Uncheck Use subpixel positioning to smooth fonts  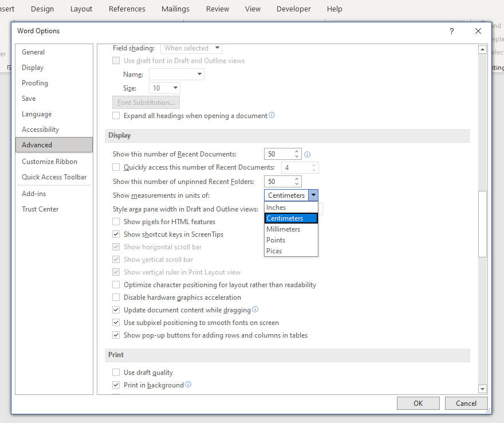pyautogui.click(x=116, y=322)
